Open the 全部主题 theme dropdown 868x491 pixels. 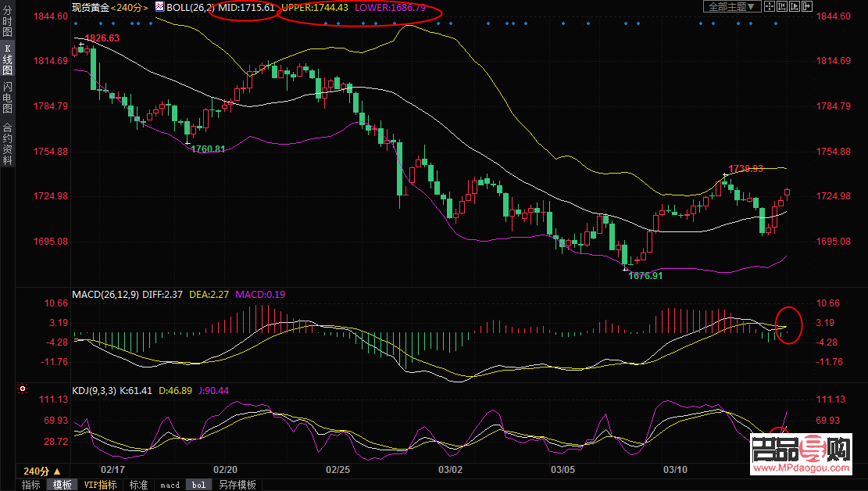point(731,6)
